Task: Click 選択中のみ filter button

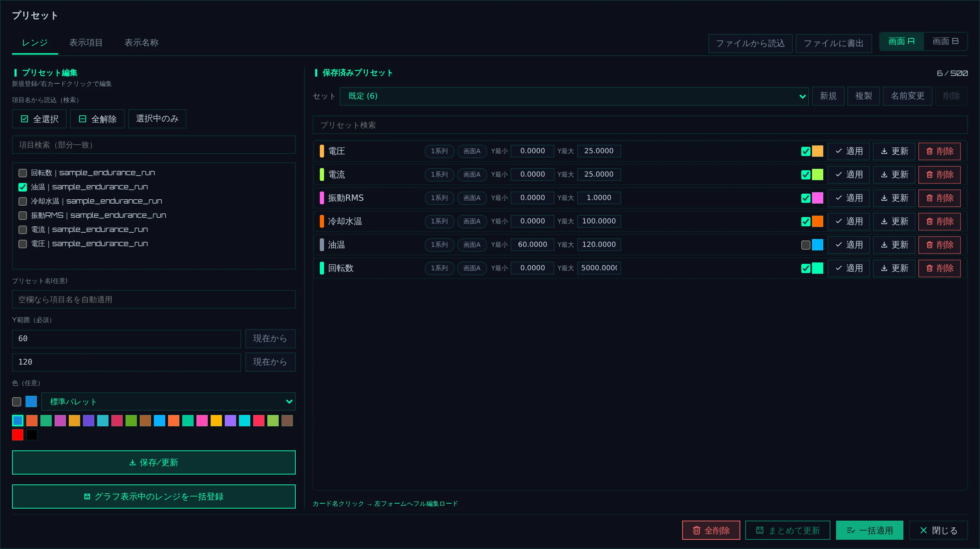Action: [157, 119]
